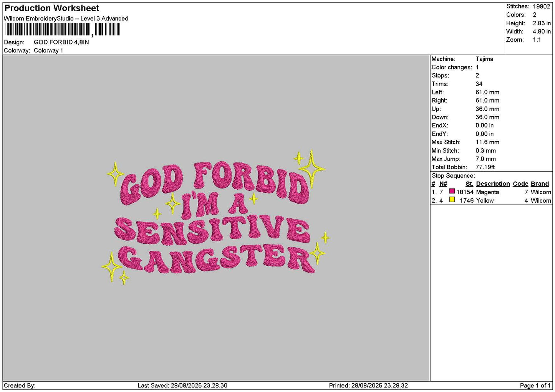Image resolution: width=555 pixels, height=392 pixels.
Task: Click the 'Brand' column header
Action: 540,184
